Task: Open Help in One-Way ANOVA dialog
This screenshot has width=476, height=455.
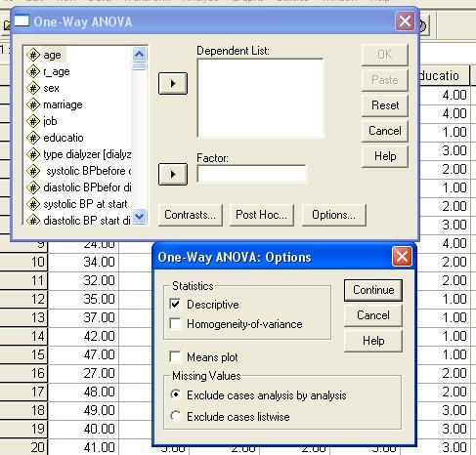Action: point(385,156)
